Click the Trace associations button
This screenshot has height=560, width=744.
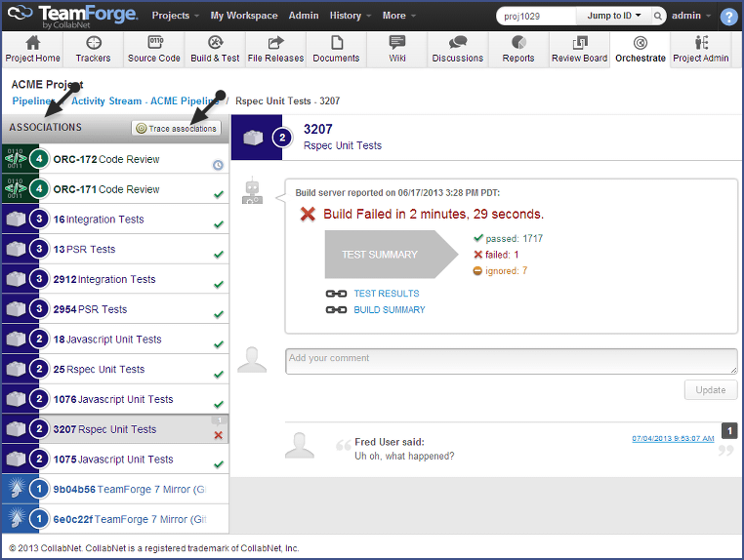coord(176,128)
